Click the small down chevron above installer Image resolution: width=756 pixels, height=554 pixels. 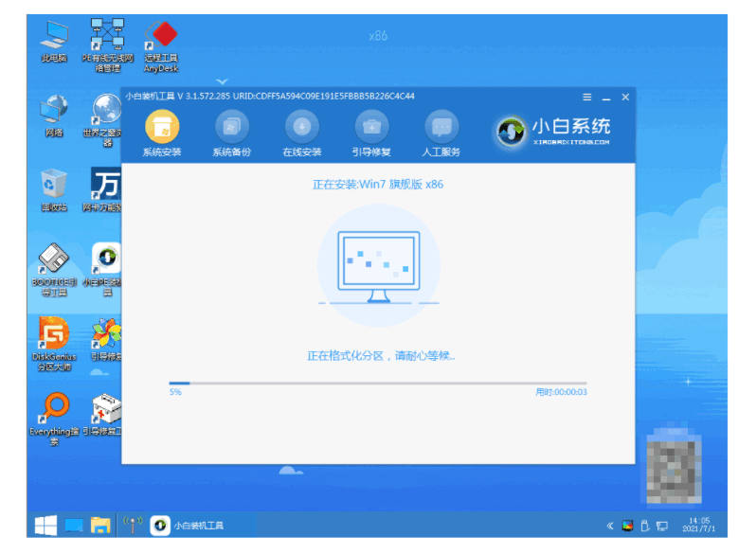point(222,81)
